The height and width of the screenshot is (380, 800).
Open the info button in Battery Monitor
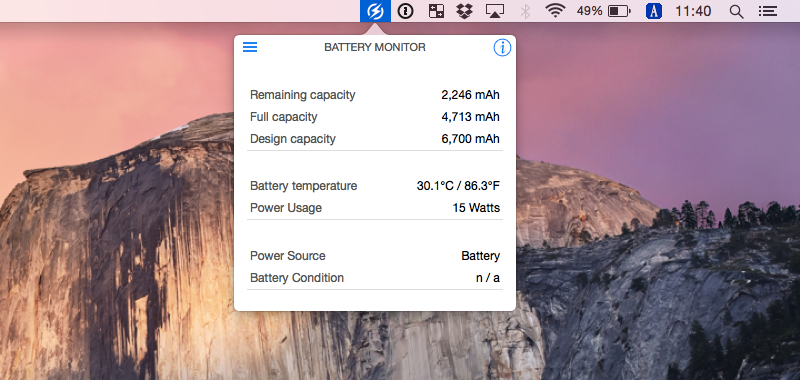[x=502, y=47]
